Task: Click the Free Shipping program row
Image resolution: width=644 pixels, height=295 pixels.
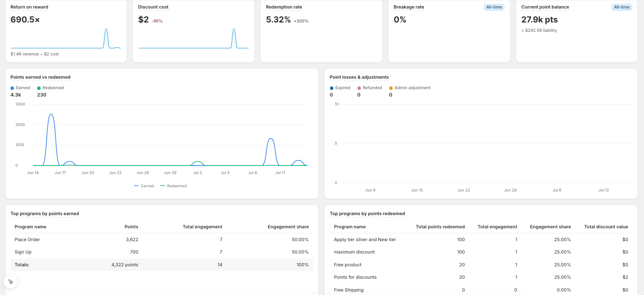Action: (x=481, y=290)
